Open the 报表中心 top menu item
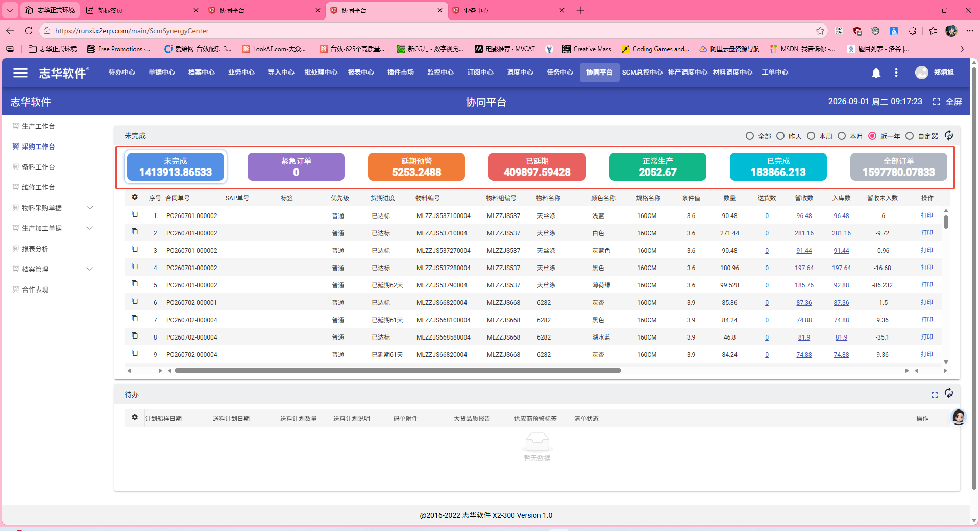Viewport: 980px width, 531px height. pos(360,73)
